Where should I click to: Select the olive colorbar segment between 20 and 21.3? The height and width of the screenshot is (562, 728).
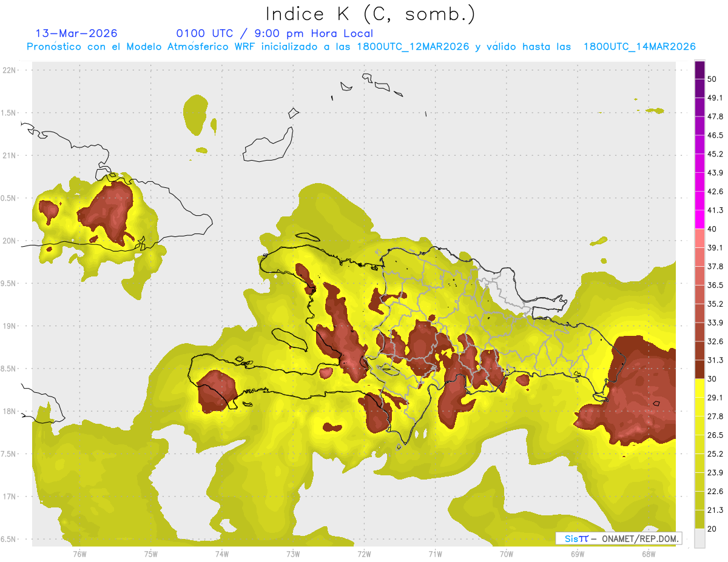tap(700, 520)
